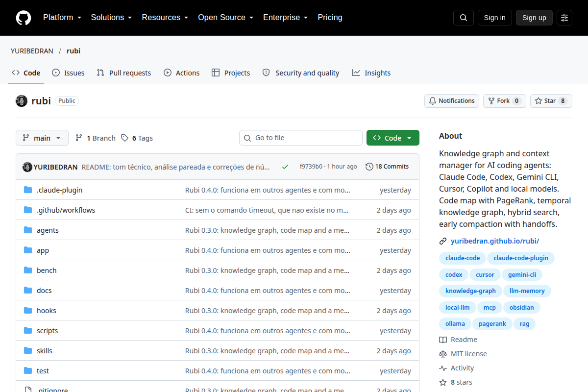The image size is (588, 392).
Task: Click the star icon beside 8 stars
Action: [x=443, y=382]
